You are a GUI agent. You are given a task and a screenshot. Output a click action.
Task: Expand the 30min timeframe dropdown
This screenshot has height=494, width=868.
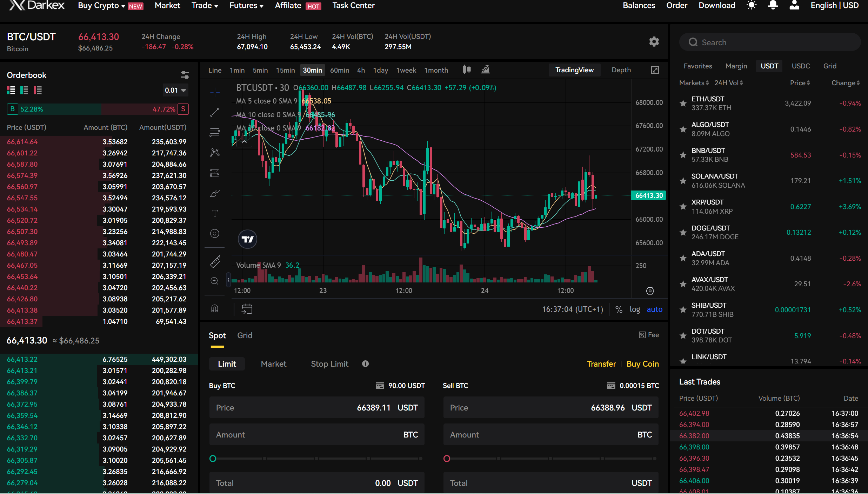tap(312, 69)
